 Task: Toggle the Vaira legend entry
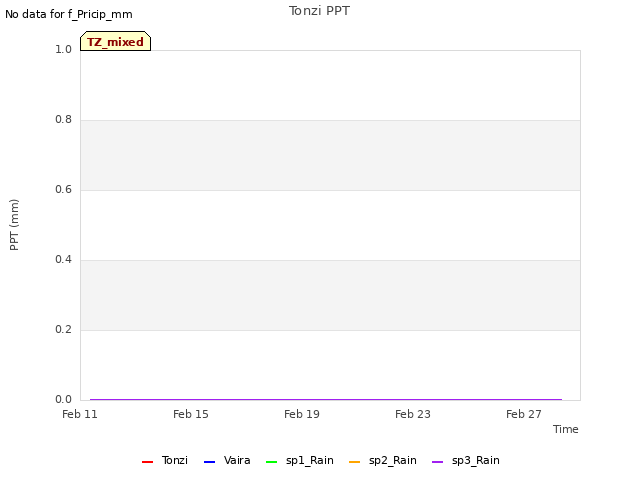[x=227, y=460]
